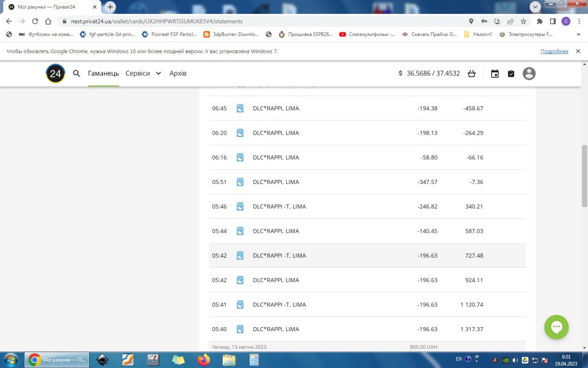The image size is (588, 368).
Task: Click the install app icon in address bar
Action: pos(497,21)
